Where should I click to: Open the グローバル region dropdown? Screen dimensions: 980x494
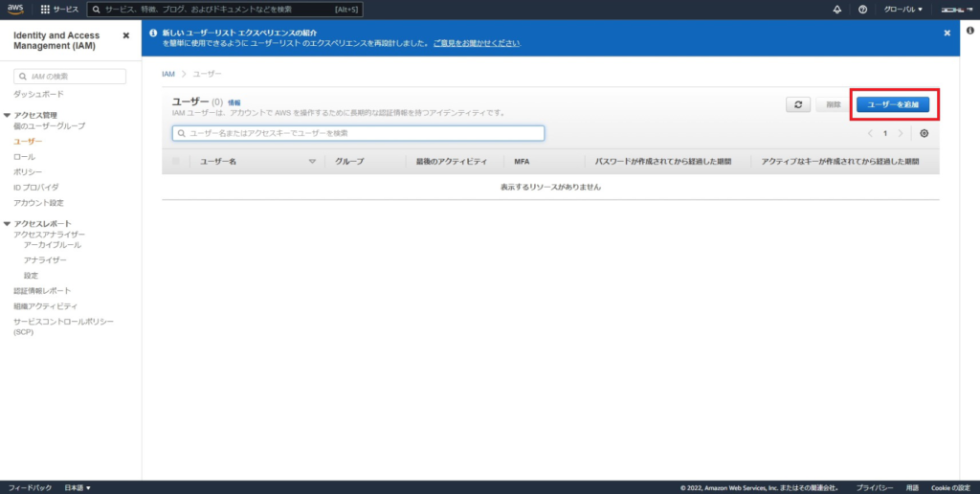coord(903,9)
